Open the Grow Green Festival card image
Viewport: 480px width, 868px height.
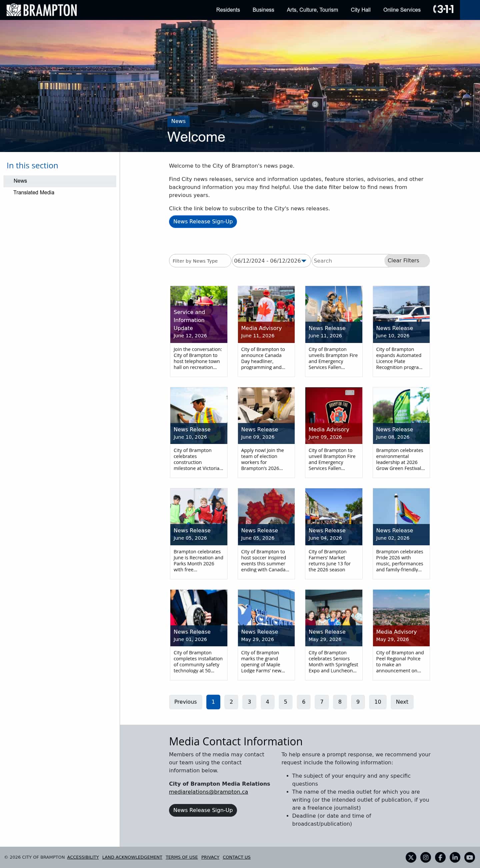(x=401, y=415)
